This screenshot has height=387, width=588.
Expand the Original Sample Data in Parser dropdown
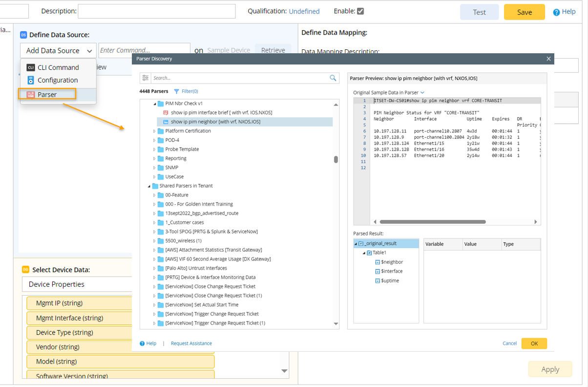(x=422, y=92)
